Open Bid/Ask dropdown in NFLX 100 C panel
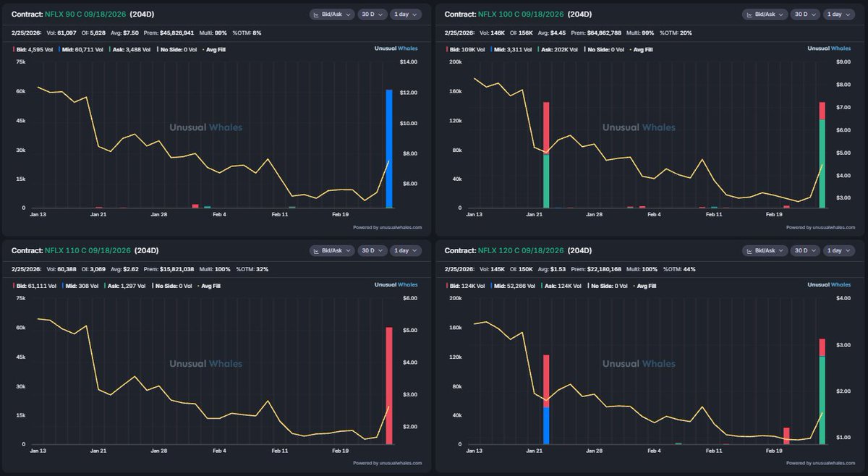The image size is (868, 476). tap(766, 14)
